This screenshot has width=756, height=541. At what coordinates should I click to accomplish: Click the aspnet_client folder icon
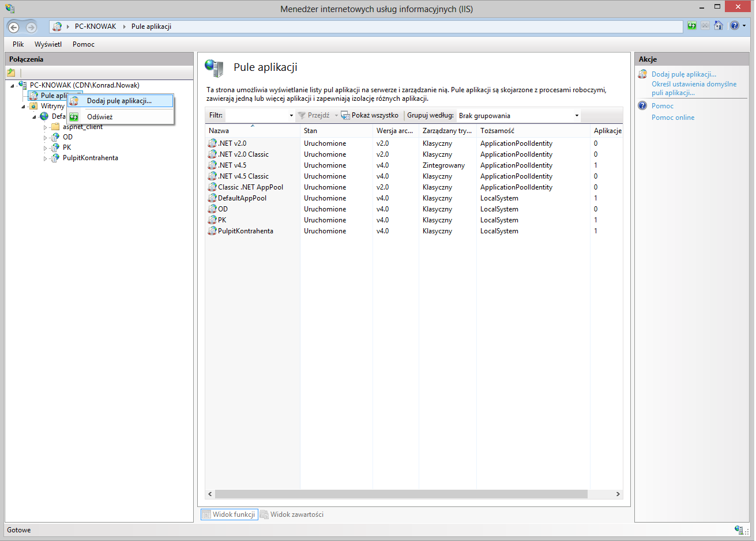[55, 127]
